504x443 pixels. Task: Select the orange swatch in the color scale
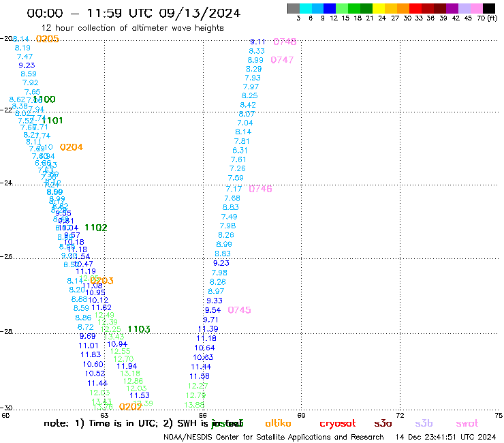tap(403, 8)
